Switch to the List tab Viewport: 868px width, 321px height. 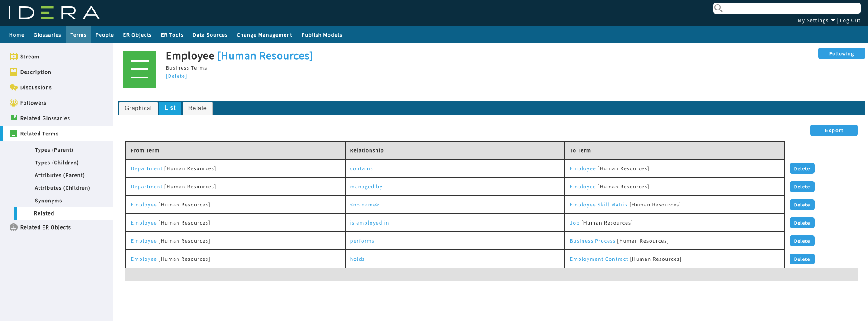[170, 108]
